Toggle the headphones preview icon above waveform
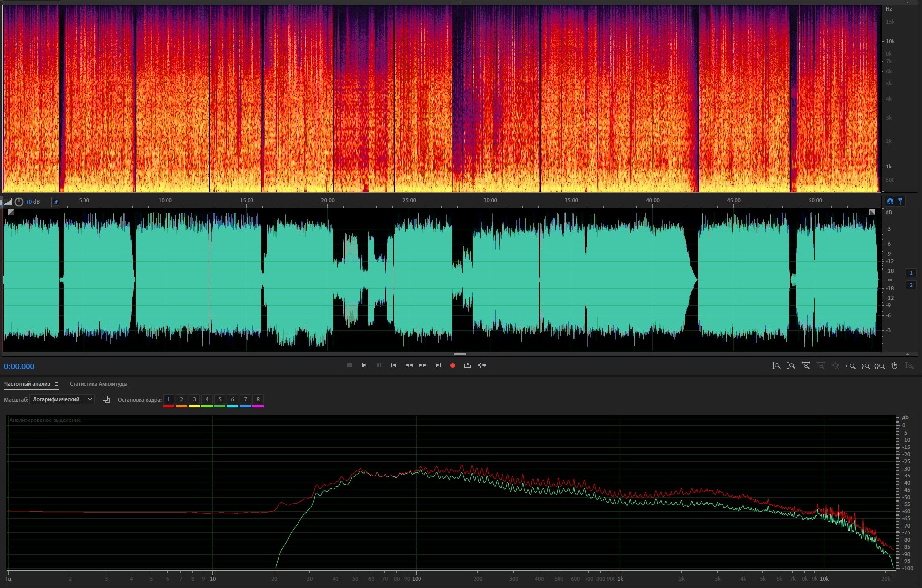922x588 pixels. pos(890,201)
